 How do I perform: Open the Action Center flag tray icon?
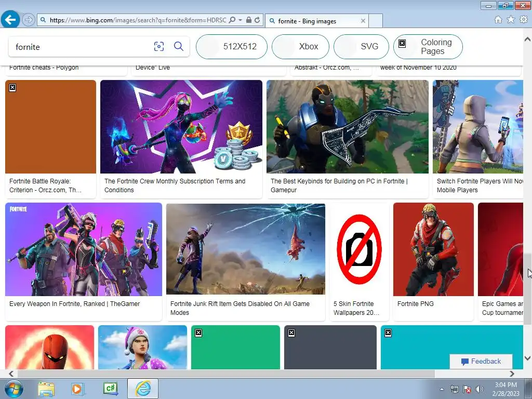pyautogui.click(x=467, y=389)
